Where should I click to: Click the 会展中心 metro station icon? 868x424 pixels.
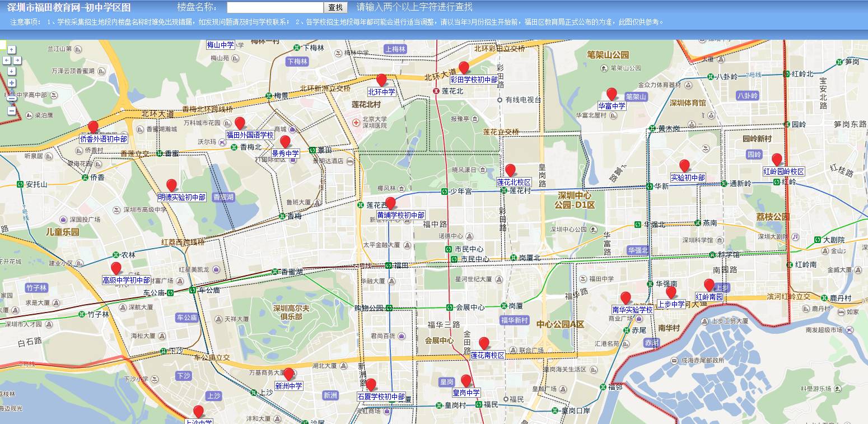[x=449, y=307]
